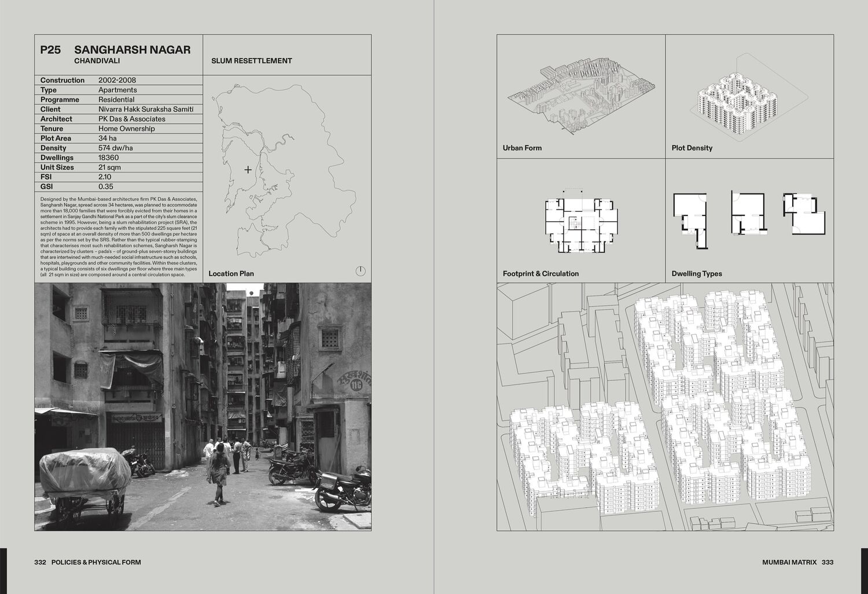Click the MUMBAI MATRIX 333 footer
This screenshot has width=868, height=594.
pyautogui.click(x=797, y=562)
